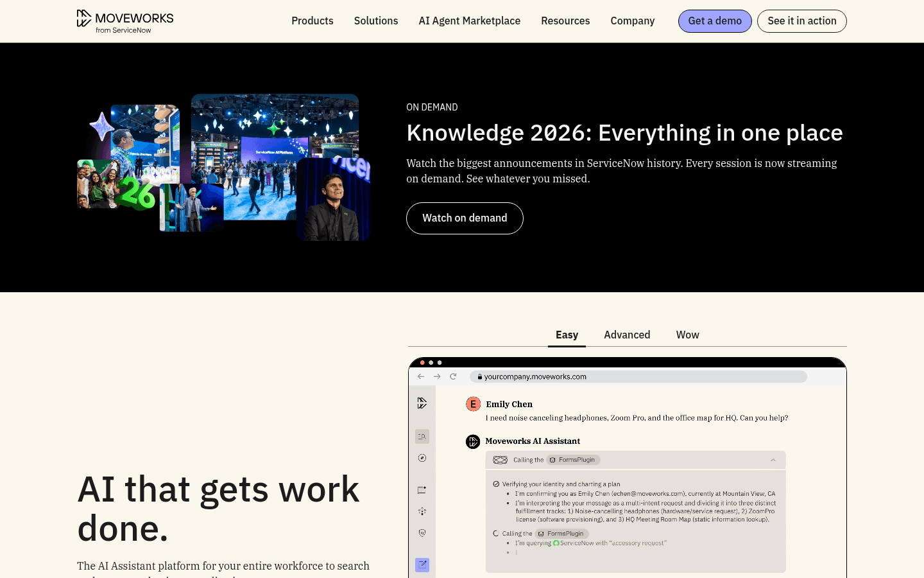Click the ON DEMAND label
Screen dimensions: 924x578
click(x=432, y=107)
